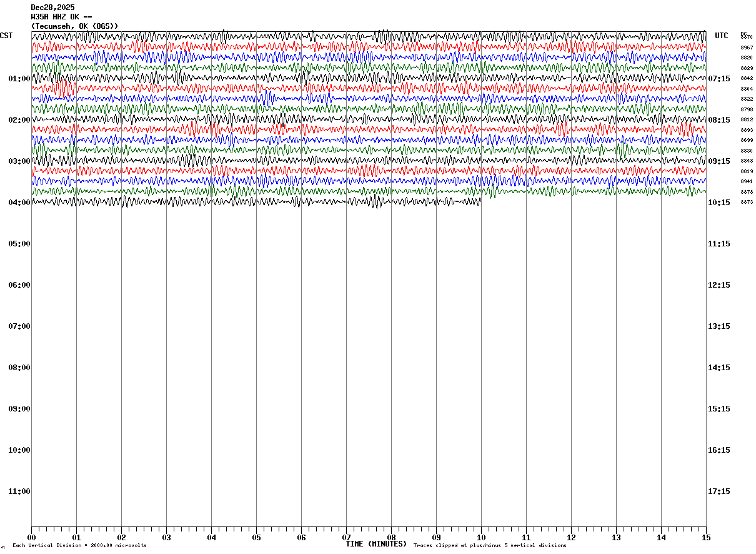Viewport: 756px width, 554px height.
Task: Click minute 03 on the time axis
Action: coord(166,537)
